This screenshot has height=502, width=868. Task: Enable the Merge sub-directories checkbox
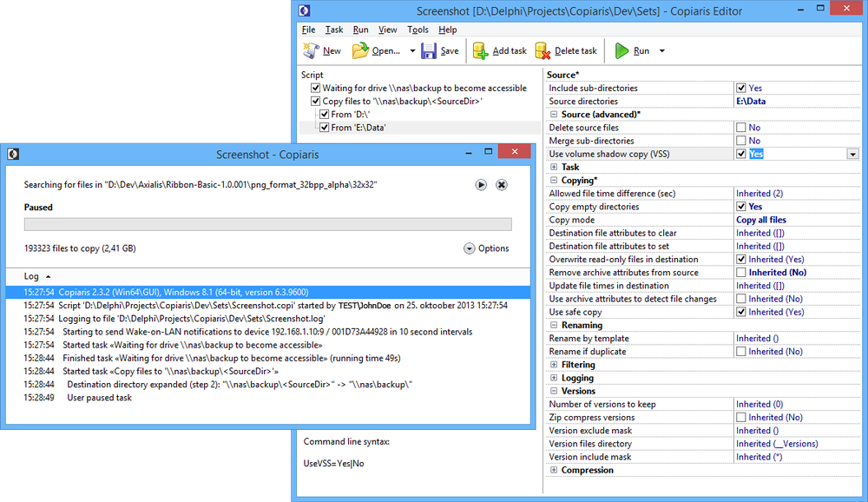(x=740, y=141)
